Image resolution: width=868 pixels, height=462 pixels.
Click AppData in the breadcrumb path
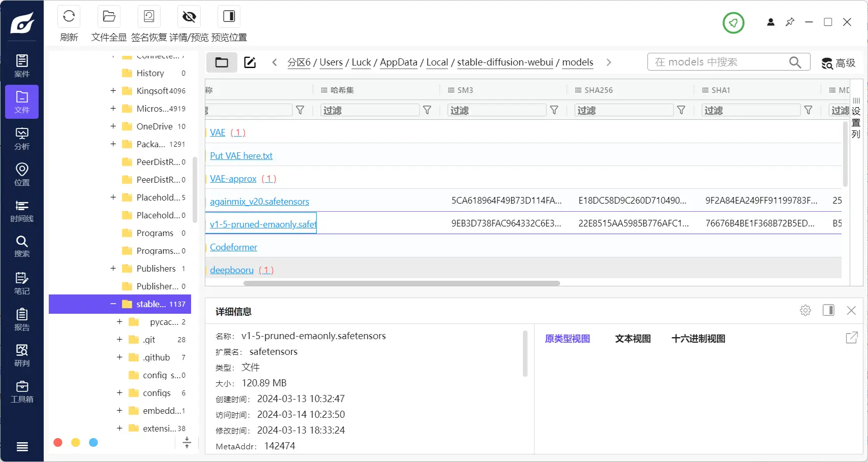(x=398, y=62)
